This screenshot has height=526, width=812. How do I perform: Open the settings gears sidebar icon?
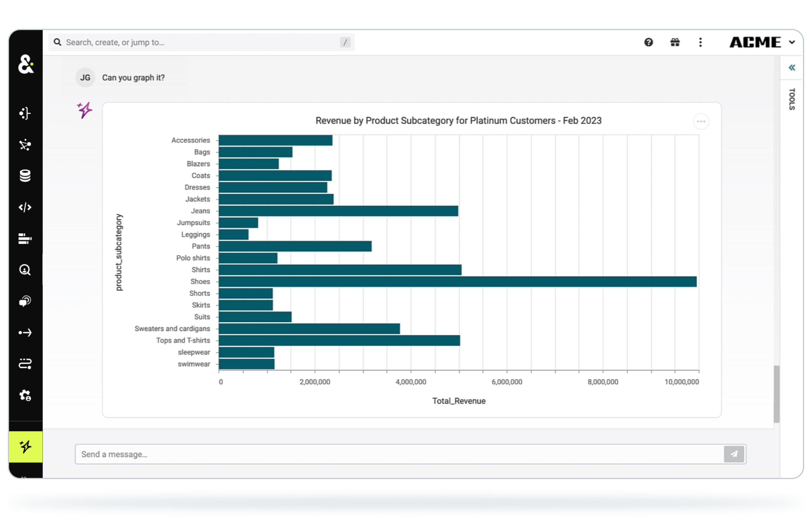click(25, 395)
